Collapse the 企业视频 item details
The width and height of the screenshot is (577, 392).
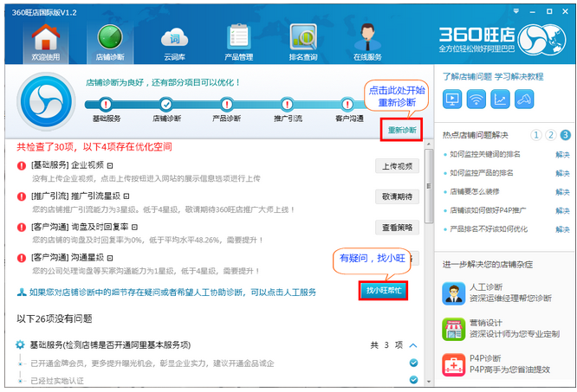point(110,165)
